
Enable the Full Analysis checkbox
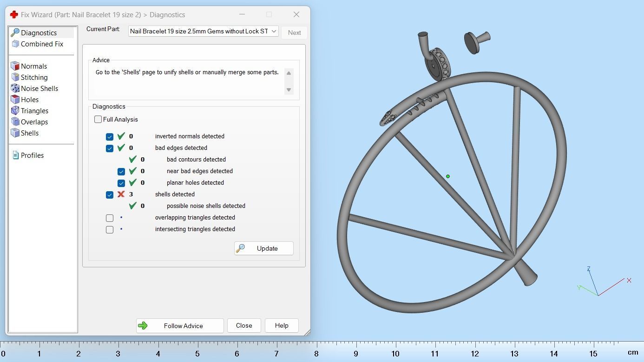click(x=98, y=119)
